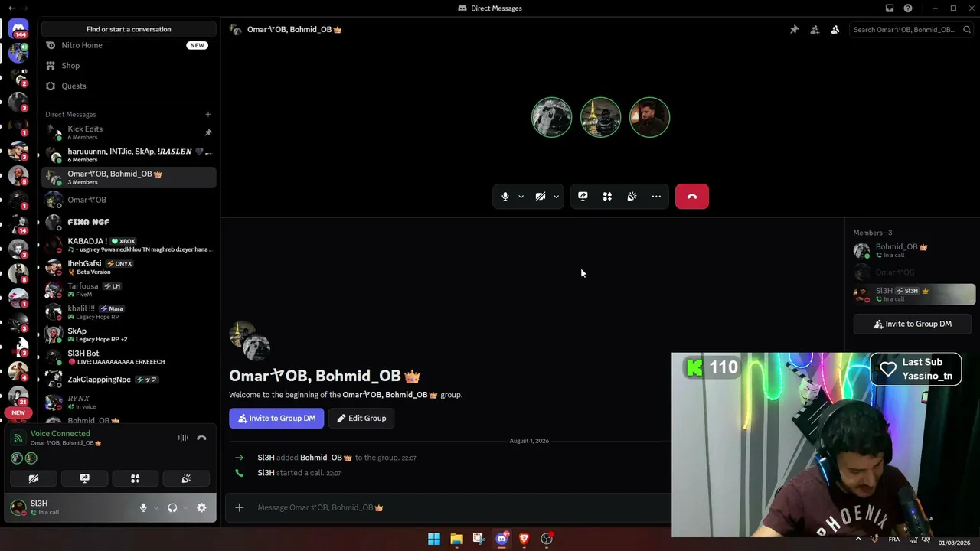Launch an activity from the voice panel

tap(135, 479)
